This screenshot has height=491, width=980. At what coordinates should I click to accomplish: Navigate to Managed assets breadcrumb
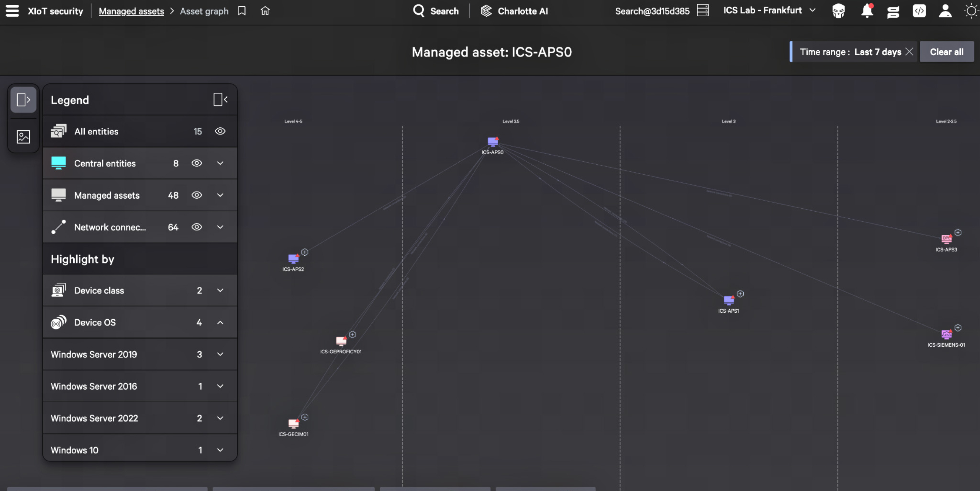[131, 11]
